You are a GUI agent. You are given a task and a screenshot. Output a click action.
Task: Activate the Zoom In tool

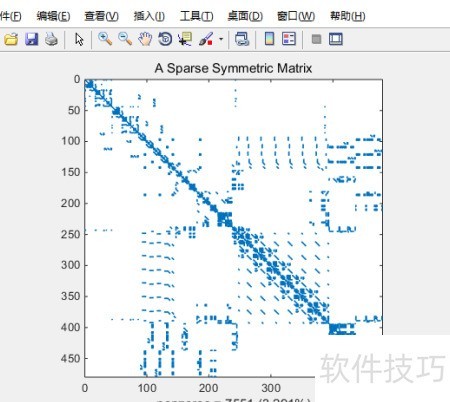point(105,39)
